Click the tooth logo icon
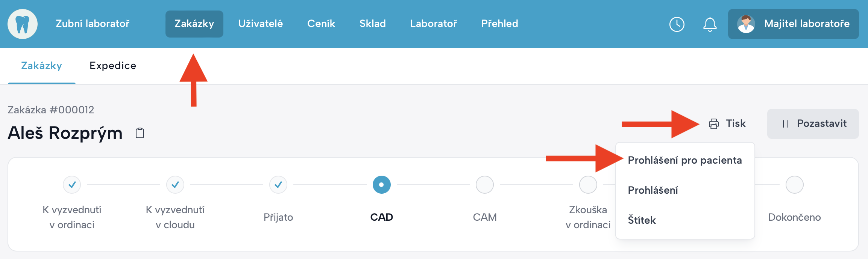The image size is (868, 259). click(x=23, y=24)
